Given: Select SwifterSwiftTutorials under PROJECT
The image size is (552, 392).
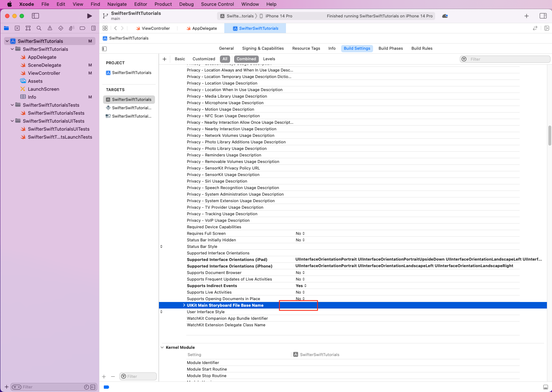Looking at the screenshot, I should pos(129,73).
